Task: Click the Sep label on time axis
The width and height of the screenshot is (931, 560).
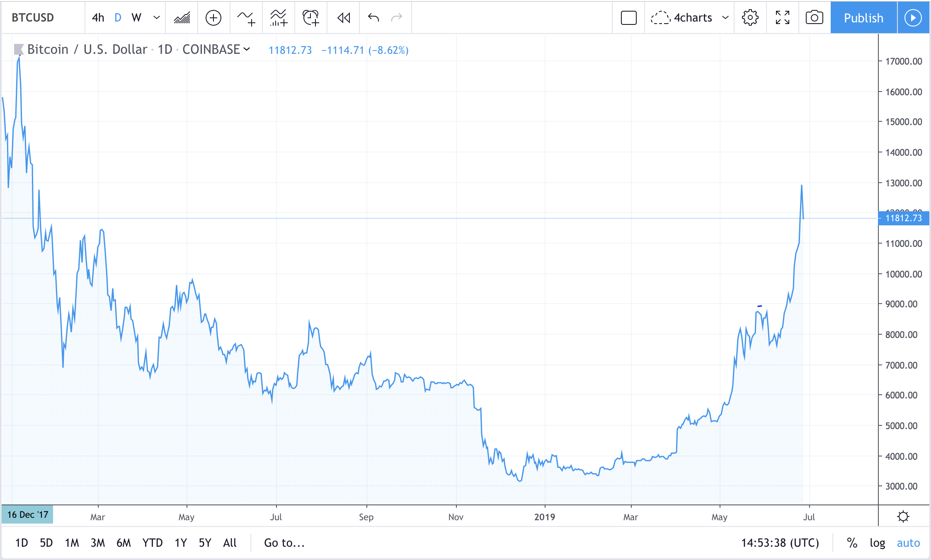Action: coord(366,517)
